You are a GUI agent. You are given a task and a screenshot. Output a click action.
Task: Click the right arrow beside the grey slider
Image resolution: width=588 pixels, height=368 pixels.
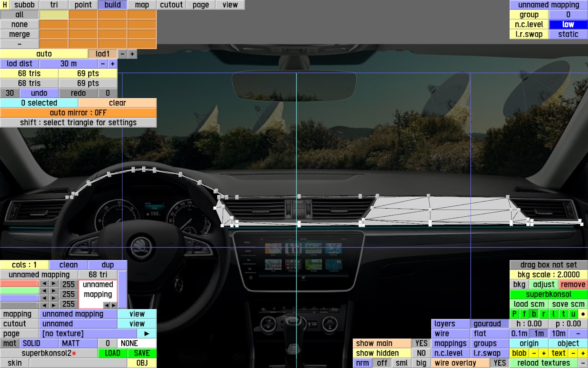point(54,305)
